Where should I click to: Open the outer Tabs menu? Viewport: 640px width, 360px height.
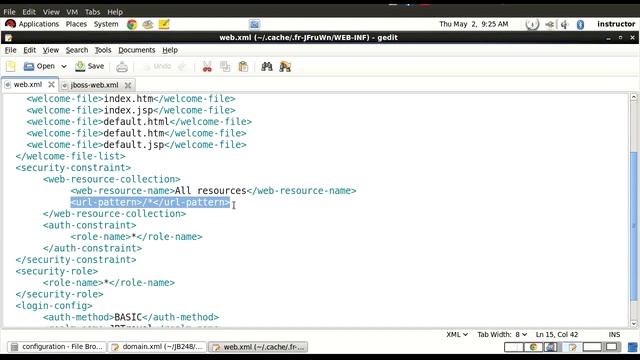click(x=92, y=12)
